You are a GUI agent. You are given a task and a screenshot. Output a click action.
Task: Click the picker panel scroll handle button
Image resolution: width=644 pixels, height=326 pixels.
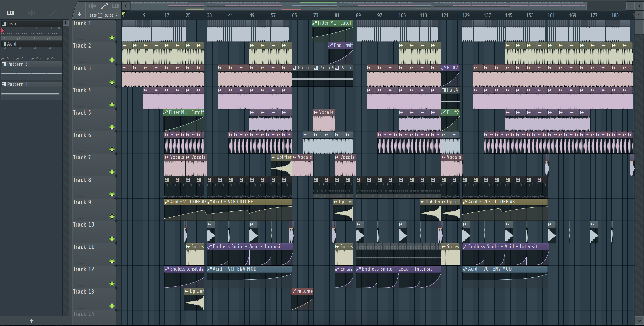[66, 23]
